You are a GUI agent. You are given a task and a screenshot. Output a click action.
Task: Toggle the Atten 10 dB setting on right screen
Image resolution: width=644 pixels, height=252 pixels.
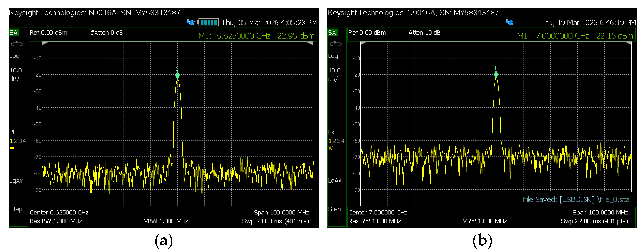click(x=424, y=33)
